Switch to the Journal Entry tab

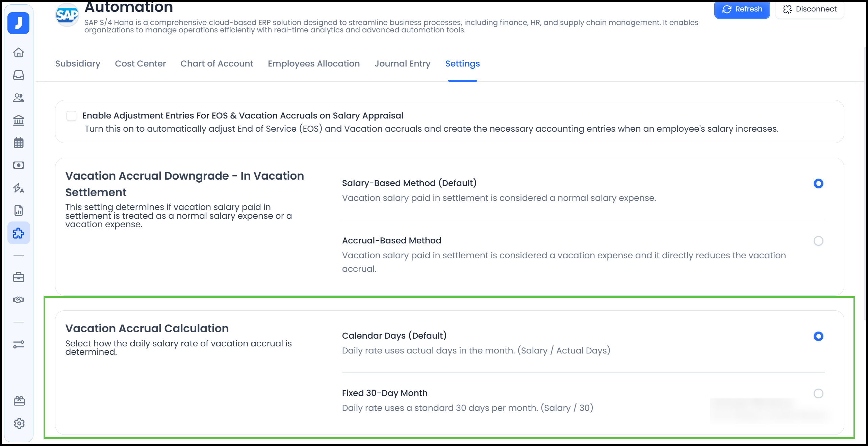[x=402, y=64]
